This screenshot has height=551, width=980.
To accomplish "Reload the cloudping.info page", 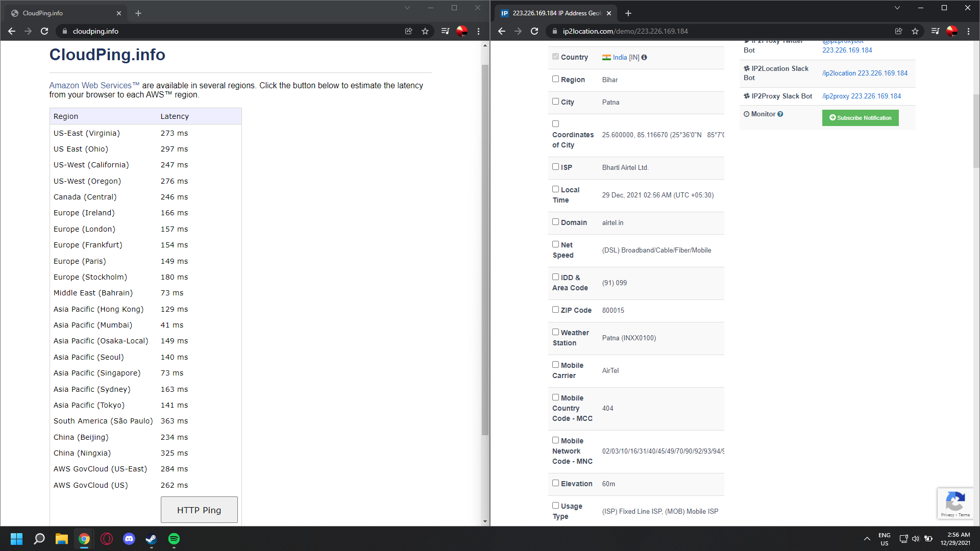I will point(44,31).
